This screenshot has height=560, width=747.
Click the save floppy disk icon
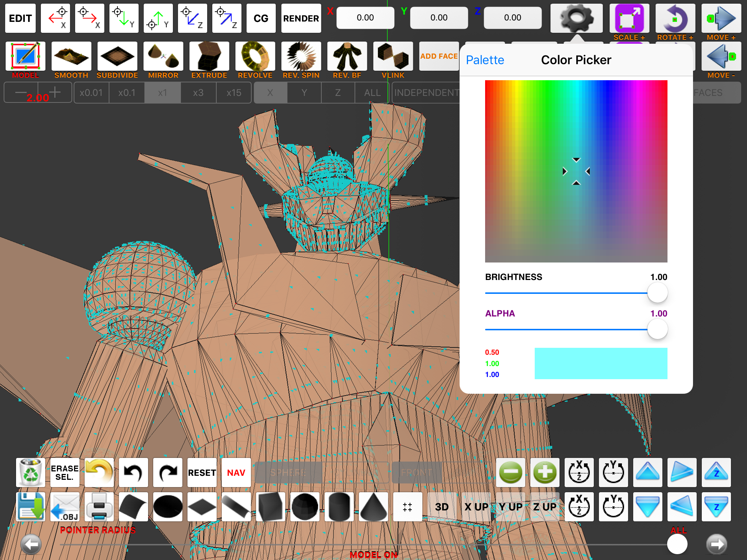point(31,507)
